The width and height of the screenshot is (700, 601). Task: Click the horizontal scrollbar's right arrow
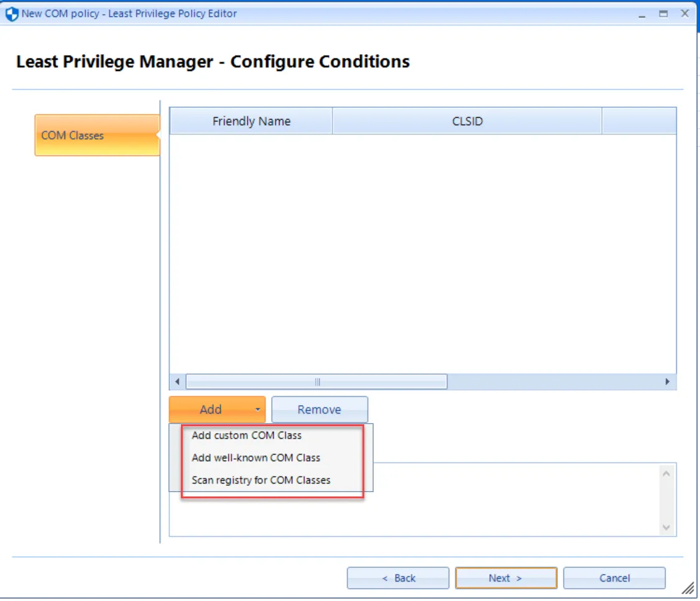point(668,381)
